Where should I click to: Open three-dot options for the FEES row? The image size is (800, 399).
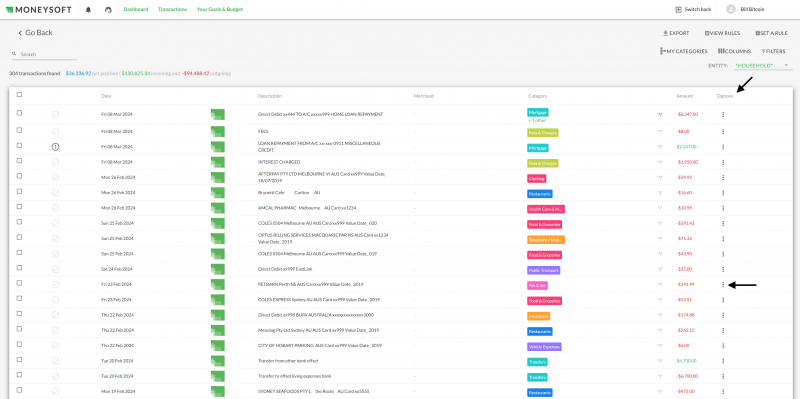tap(723, 132)
